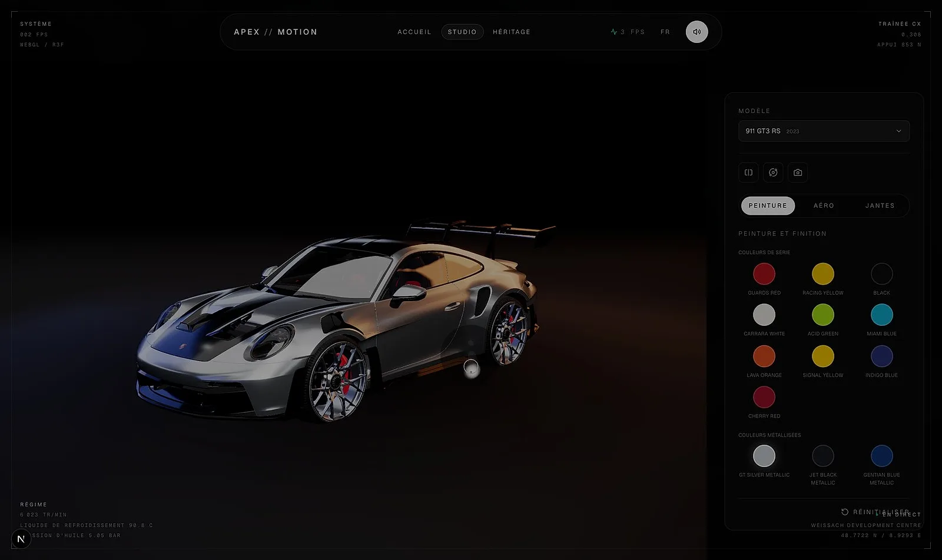The height and width of the screenshot is (560, 942).
Task: Take a snapshot with the camera icon
Action: click(798, 172)
